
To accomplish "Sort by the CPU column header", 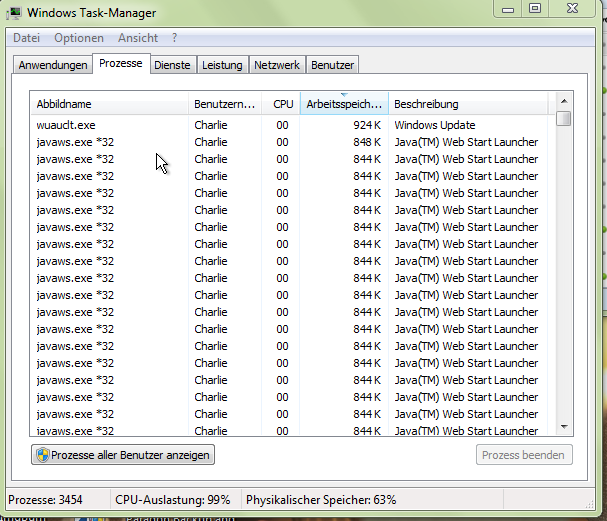I will pos(281,104).
